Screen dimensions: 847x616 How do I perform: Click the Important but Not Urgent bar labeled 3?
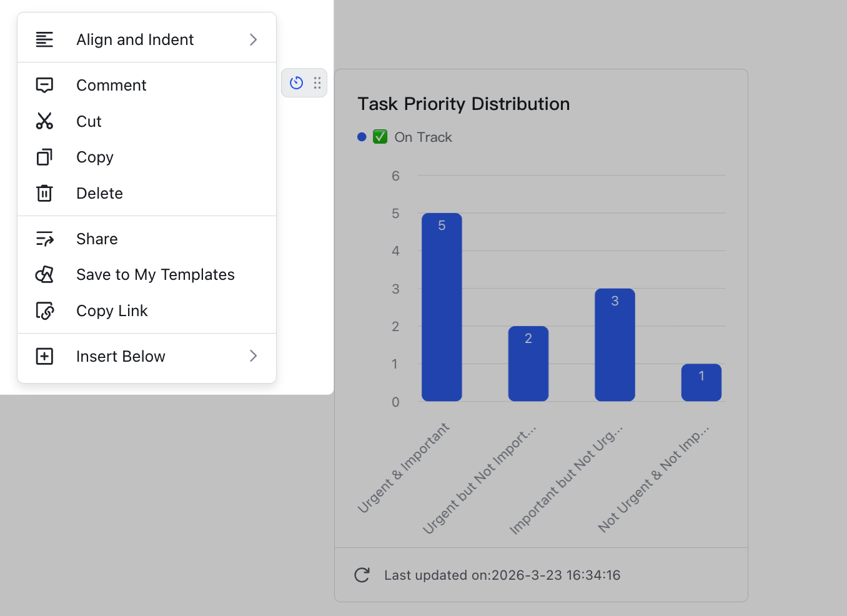point(615,345)
